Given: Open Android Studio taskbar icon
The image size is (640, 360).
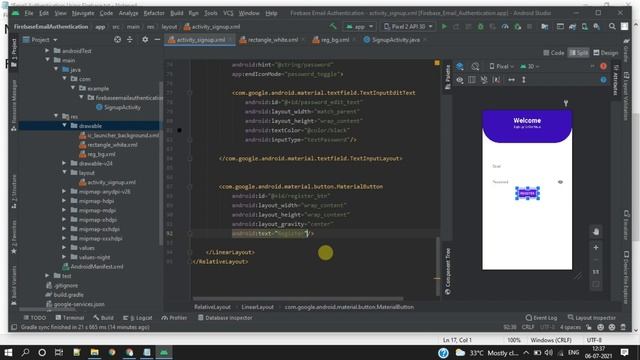Looking at the screenshot, I should (x=164, y=352).
